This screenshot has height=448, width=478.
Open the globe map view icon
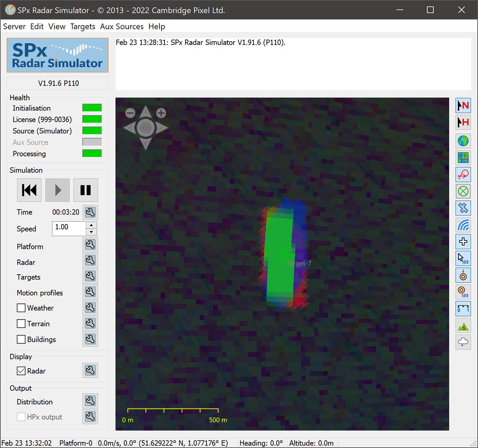point(463,141)
